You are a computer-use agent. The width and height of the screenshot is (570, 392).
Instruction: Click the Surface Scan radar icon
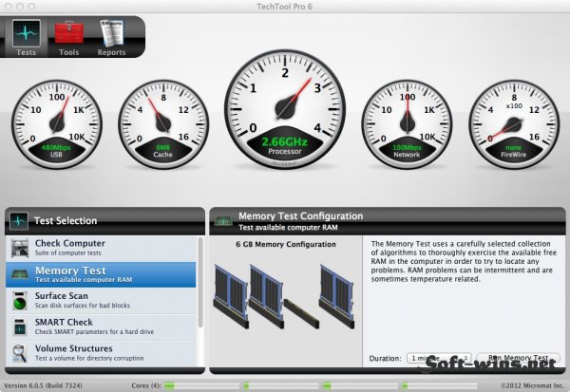click(x=20, y=301)
